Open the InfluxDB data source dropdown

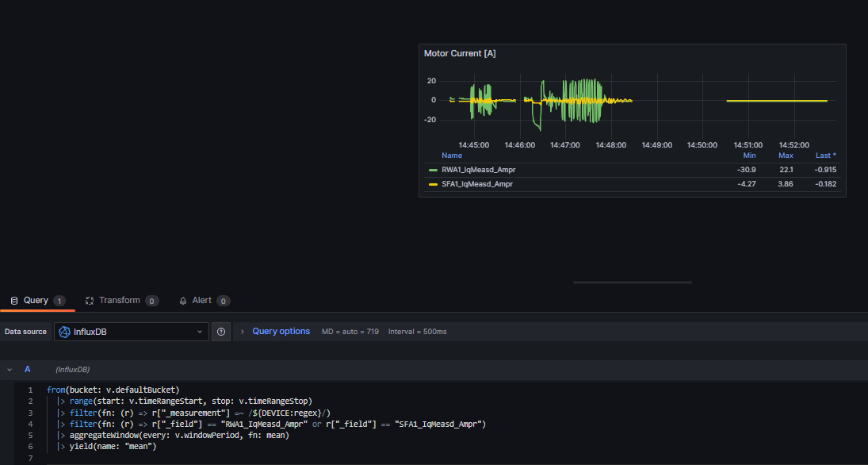pyautogui.click(x=131, y=332)
